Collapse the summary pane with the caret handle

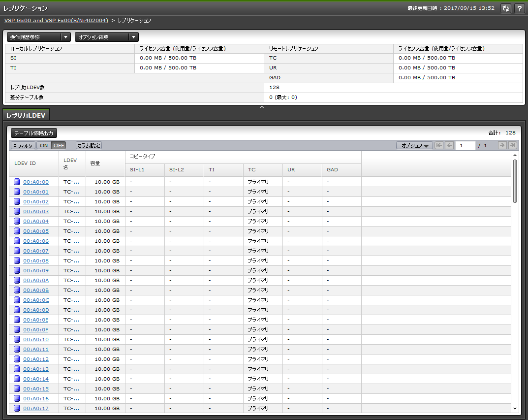tap(262, 107)
